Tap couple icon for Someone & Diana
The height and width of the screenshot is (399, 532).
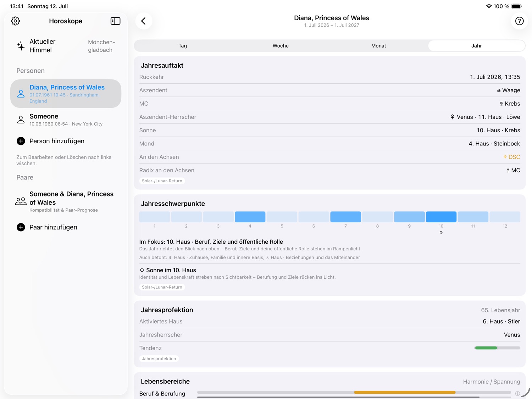pyautogui.click(x=21, y=201)
